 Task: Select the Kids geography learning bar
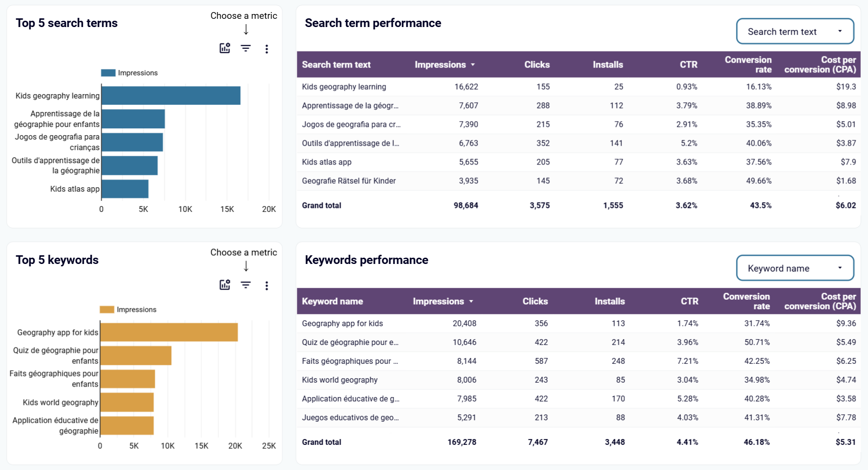169,96
